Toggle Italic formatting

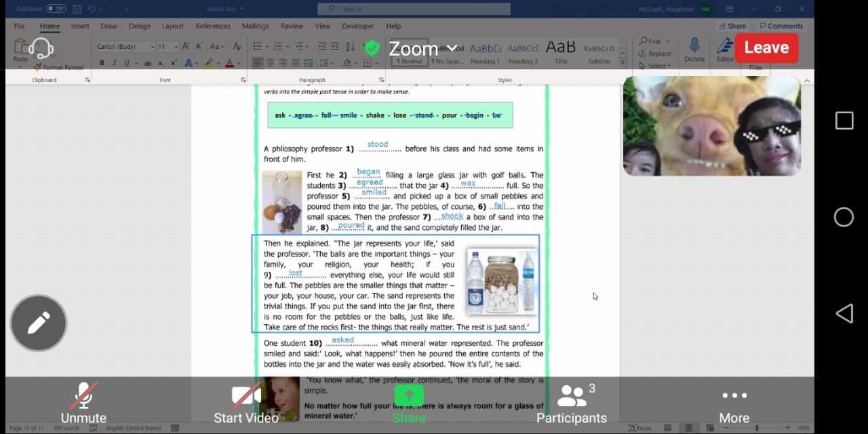(x=114, y=62)
